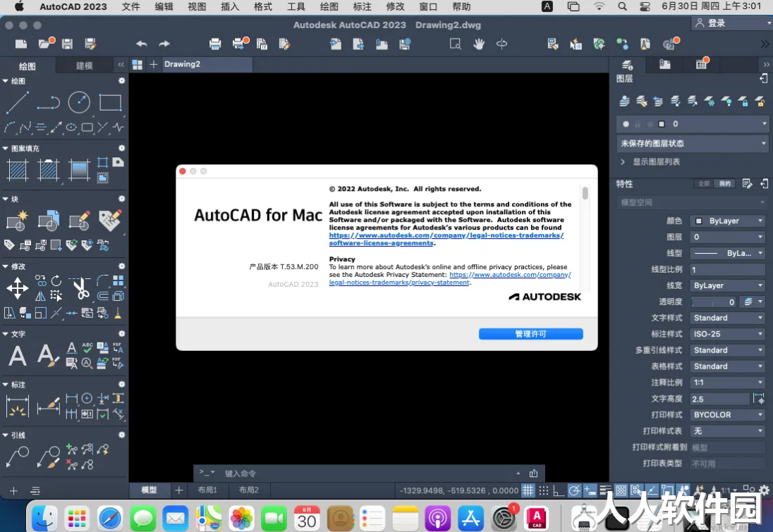Open the 线宽 ByLayer dropdown
Viewport: 773px width, 532px height.
pos(728,285)
